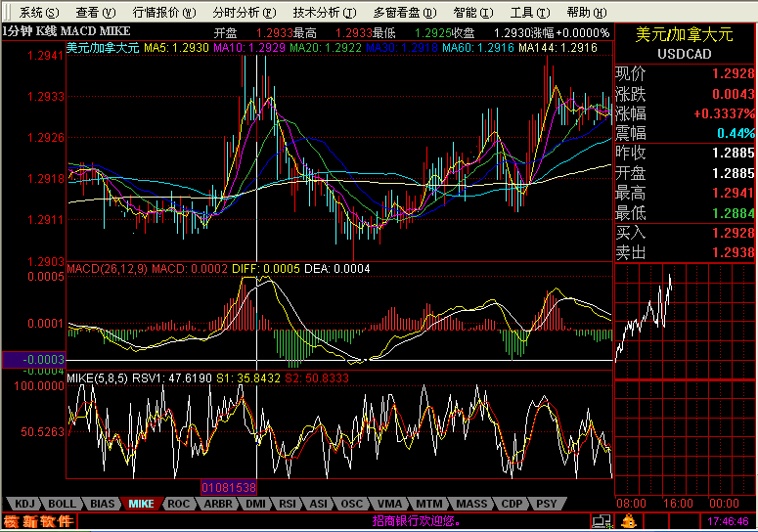Viewport: 758px width, 532px height.
Task: Switch to the BOLL indicator tab
Action: coord(62,504)
